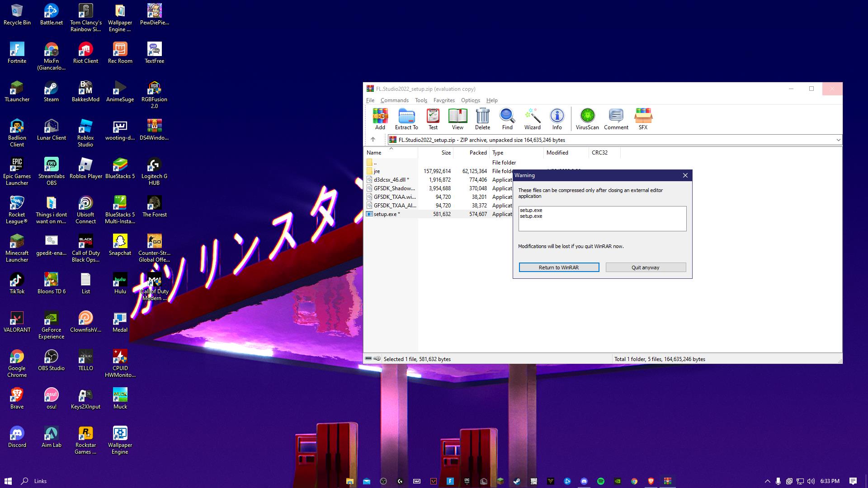
Task: Open the Commands menu
Action: (394, 100)
